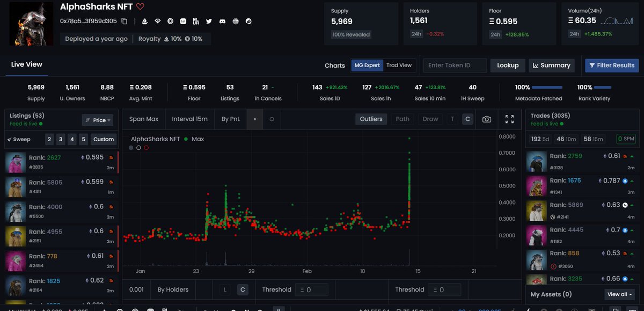Select sweep quantity 5
This screenshot has height=311, width=644.
tap(83, 139)
